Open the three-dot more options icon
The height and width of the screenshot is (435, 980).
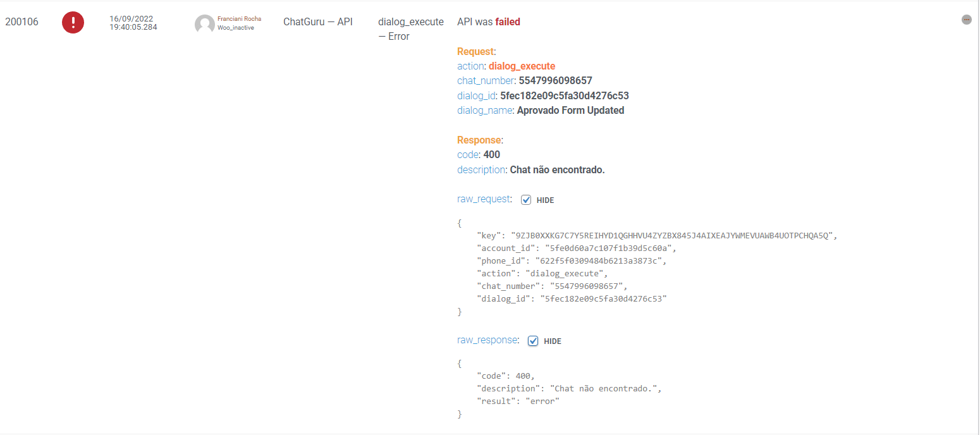click(966, 20)
